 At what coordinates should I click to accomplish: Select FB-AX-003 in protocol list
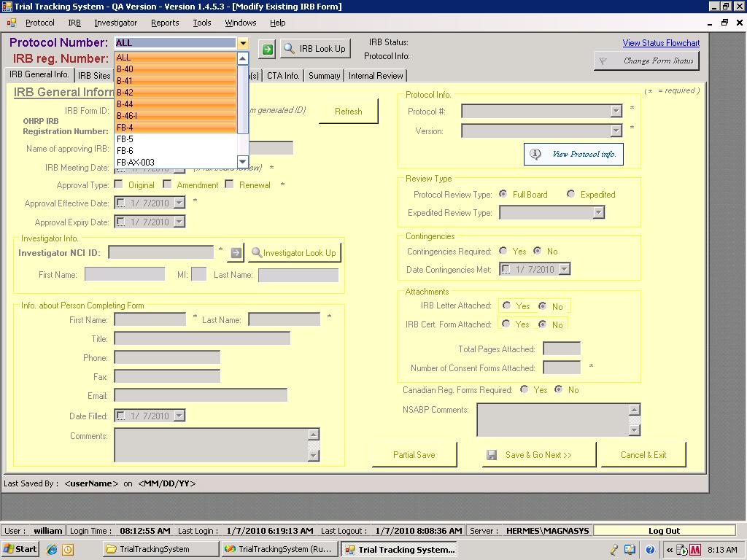pos(176,163)
